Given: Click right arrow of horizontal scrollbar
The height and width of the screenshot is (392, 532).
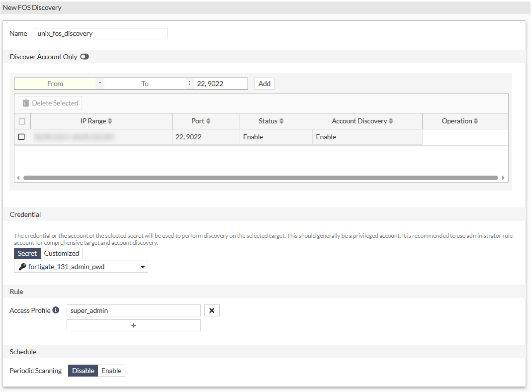Looking at the screenshot, I should click(503, 178).
